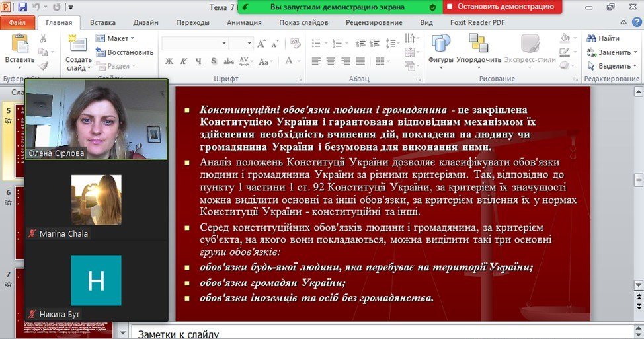Switch to the Foxit Reader PDF tab

coord(477,22)
